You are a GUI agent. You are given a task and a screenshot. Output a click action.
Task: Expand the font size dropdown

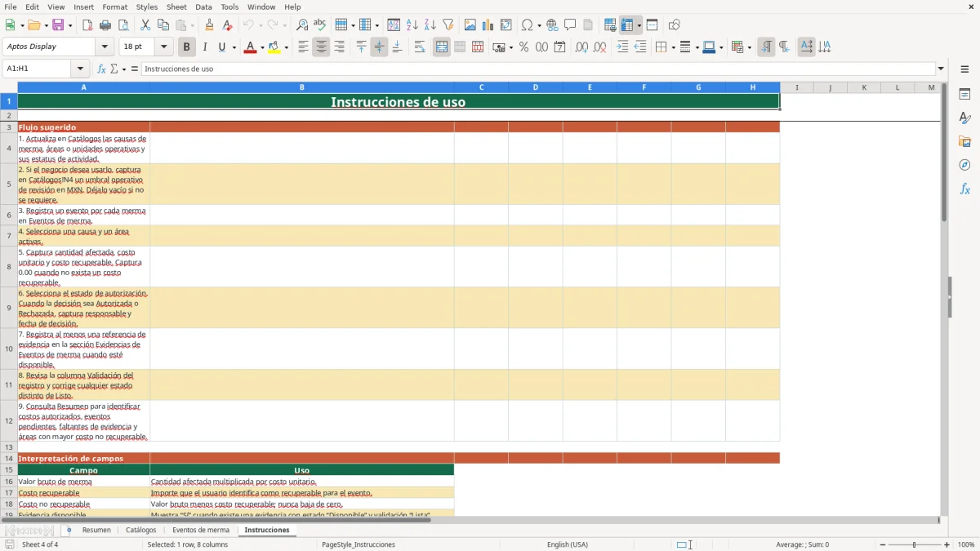[x=163, y=47]
